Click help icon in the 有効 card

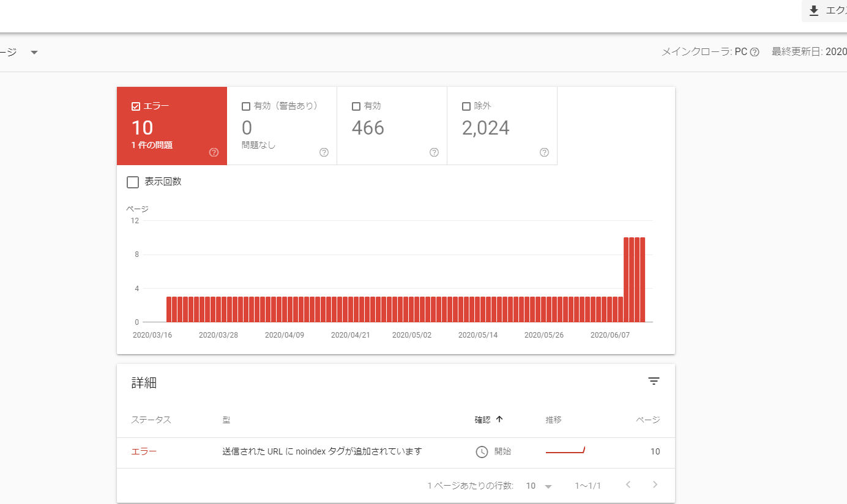pyautogui.click(x=434, y=152)
